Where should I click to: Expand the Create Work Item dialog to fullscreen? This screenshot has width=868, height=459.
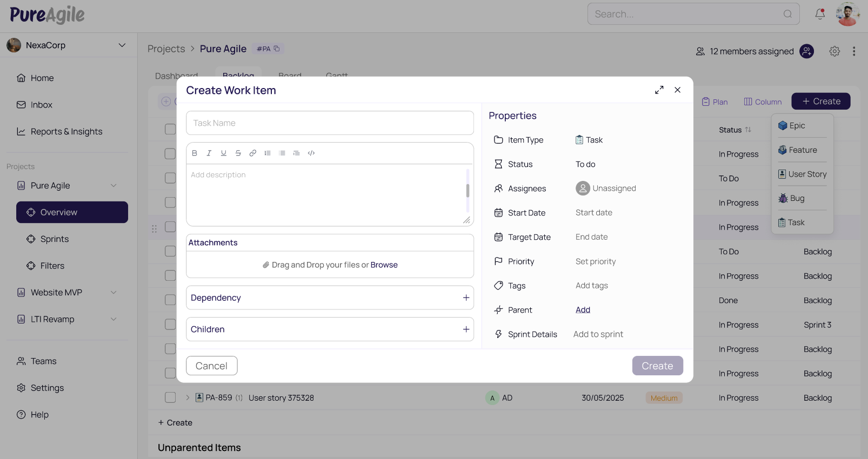pos(659,90)
